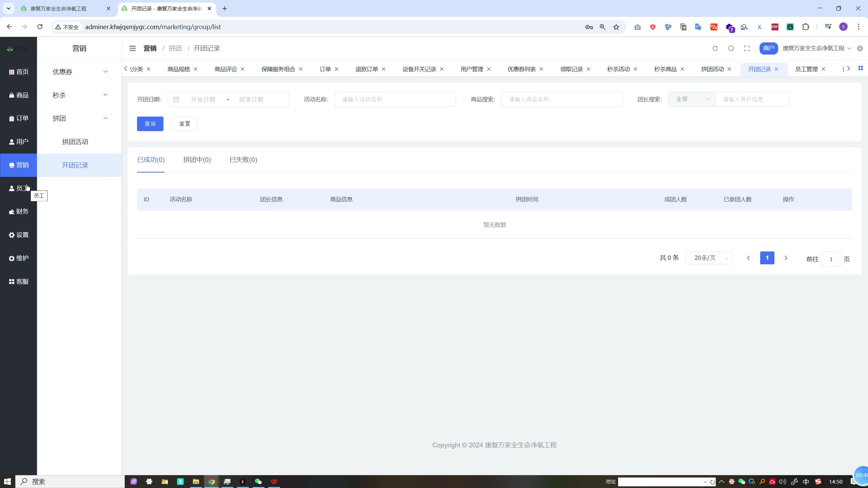Refresh the page with the header reload icon
Screen dimensions: 868x488
tap(715, 48)
